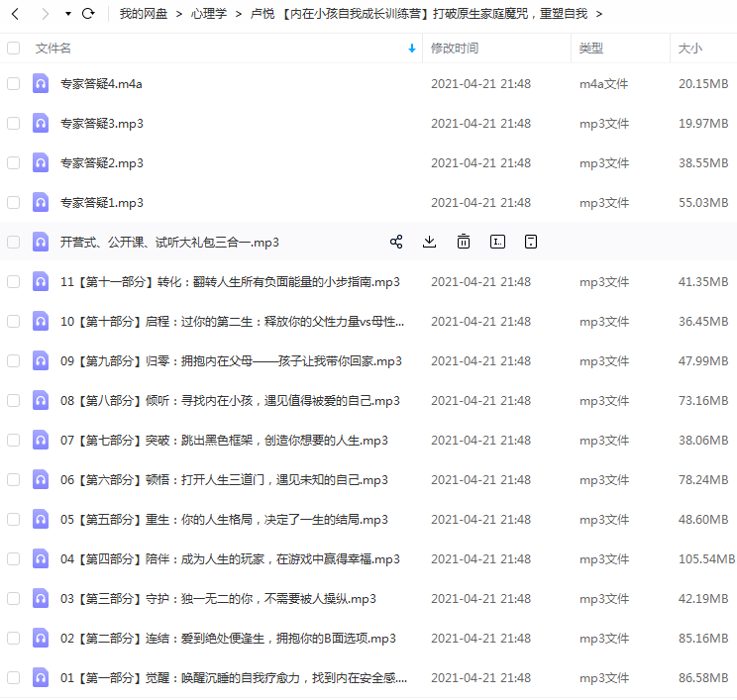Screen dimensions: 737x700
Task: Click audio icon of 专家答疑3.mp3
Action: (x=41, y=123)
